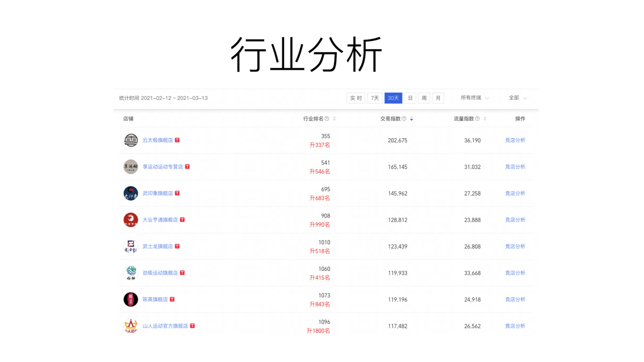644x362 pixels.
Task: Click 竞店分析 for 大业亨通旗舰店
Action: tap(515, 220)
